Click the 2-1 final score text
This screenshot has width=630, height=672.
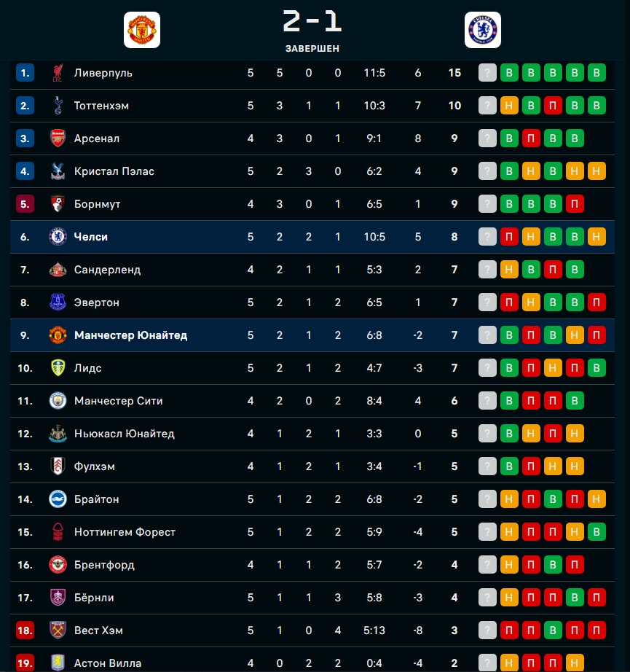tap(312, 21)
